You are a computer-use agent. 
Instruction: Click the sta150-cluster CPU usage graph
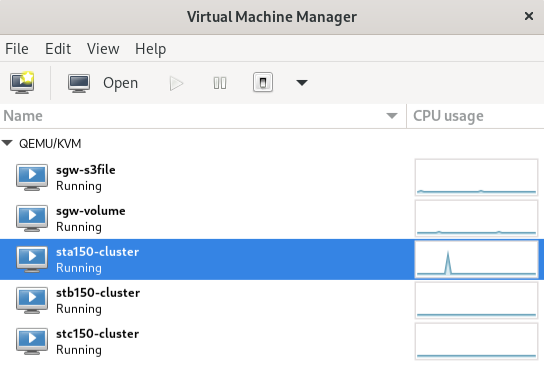click(x=476, y=259)
